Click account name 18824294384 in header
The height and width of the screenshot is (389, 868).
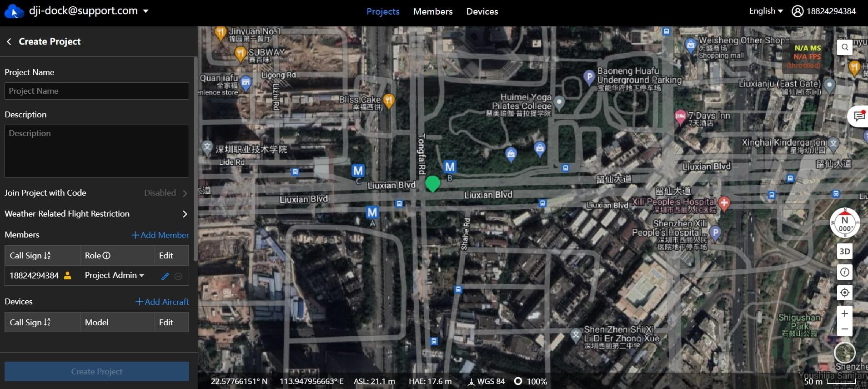(831, 11)
